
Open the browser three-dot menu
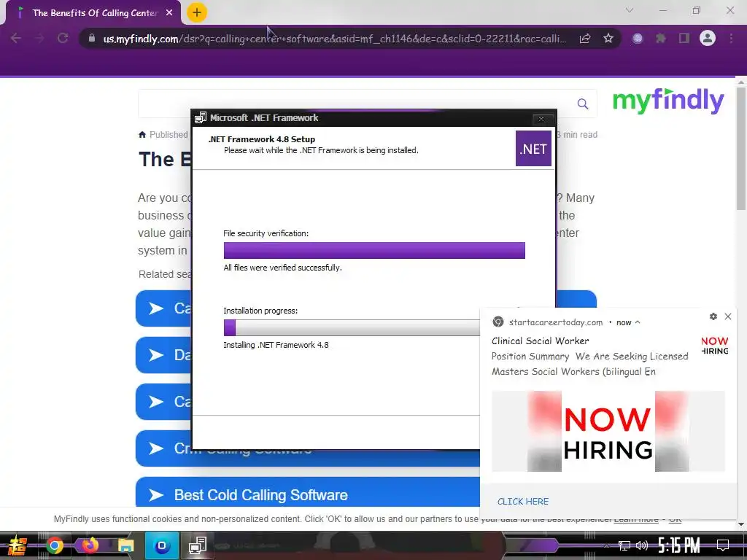click(x=731, y=39)
